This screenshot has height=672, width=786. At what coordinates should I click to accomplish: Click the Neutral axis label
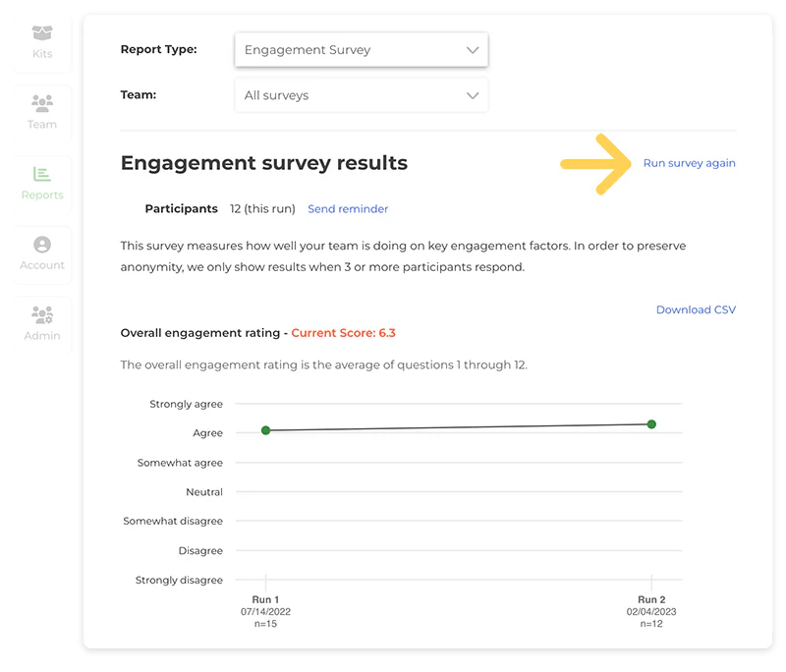[204, 492]
